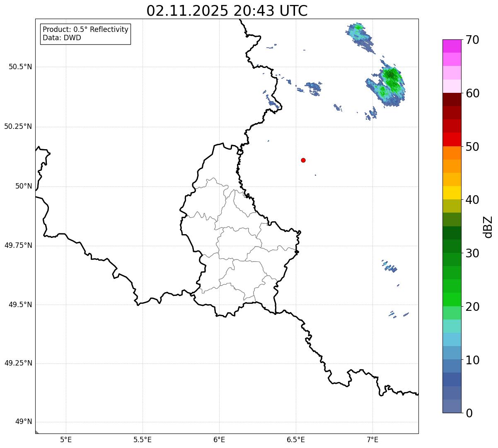Click the colorbar 30 tick label
Screen dimensions: 498x448
[x=472, y=253]
